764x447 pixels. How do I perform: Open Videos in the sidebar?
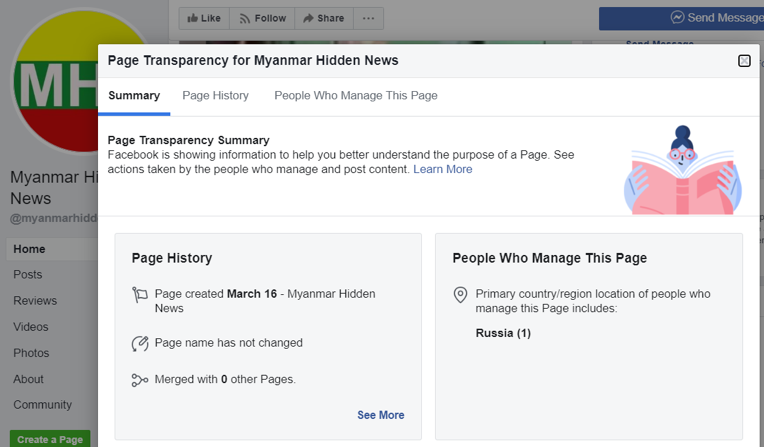31,327
